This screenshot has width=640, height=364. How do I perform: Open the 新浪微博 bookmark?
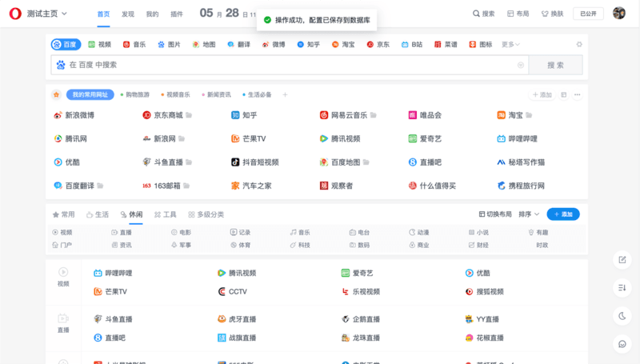74,115
